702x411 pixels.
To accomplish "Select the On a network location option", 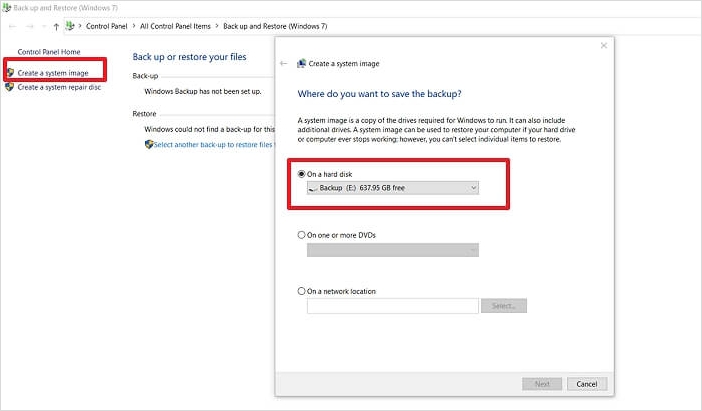I will (x=303, y=291).
